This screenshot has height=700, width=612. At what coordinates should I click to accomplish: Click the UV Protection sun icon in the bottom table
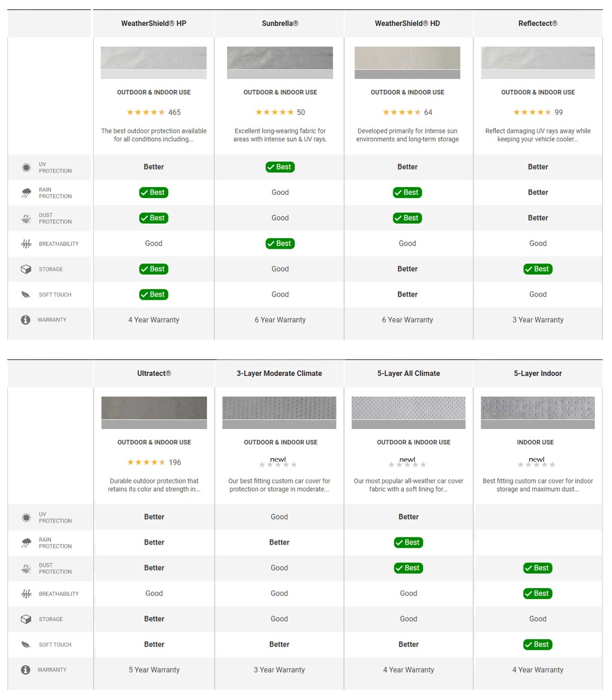[26, 518]
